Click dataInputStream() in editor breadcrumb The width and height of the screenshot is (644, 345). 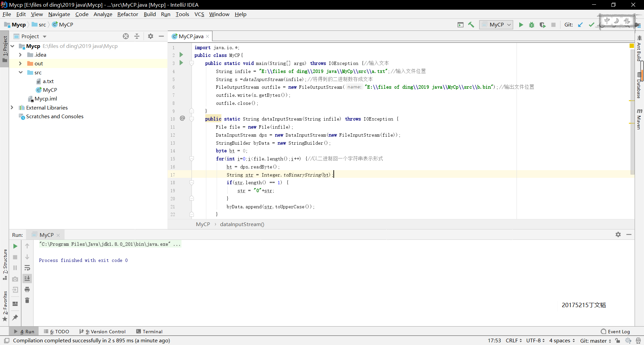point(242,224)
